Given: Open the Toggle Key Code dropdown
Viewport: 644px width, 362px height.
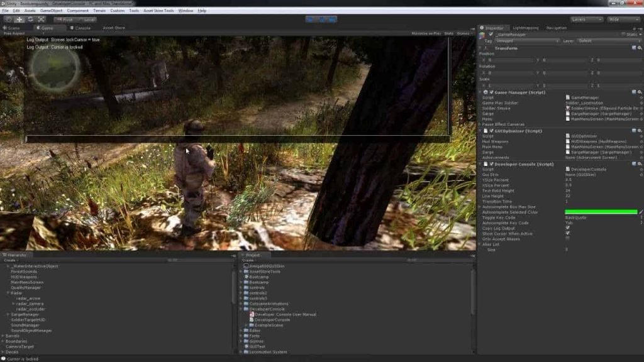Looking at the screenshot, I should pos(603,217).
